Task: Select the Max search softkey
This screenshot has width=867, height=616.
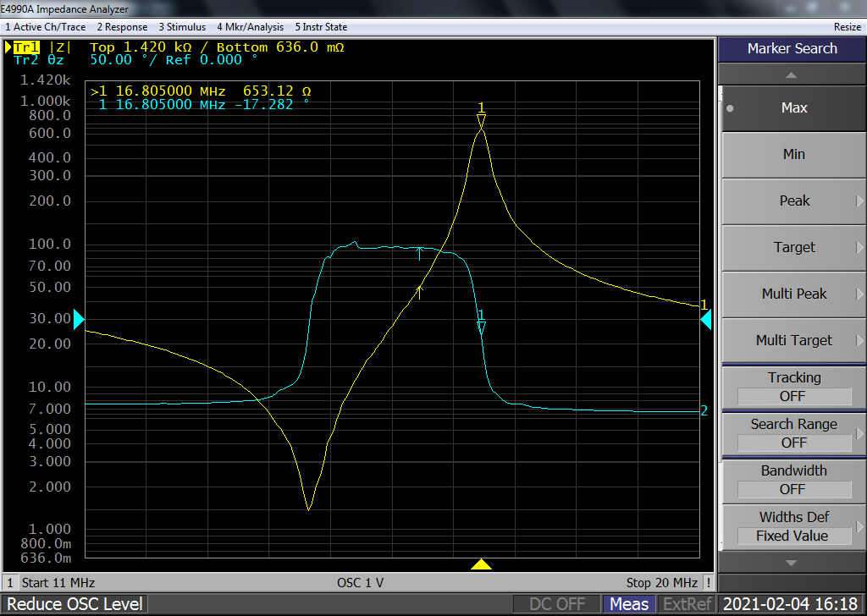Action: pos(793,108)
